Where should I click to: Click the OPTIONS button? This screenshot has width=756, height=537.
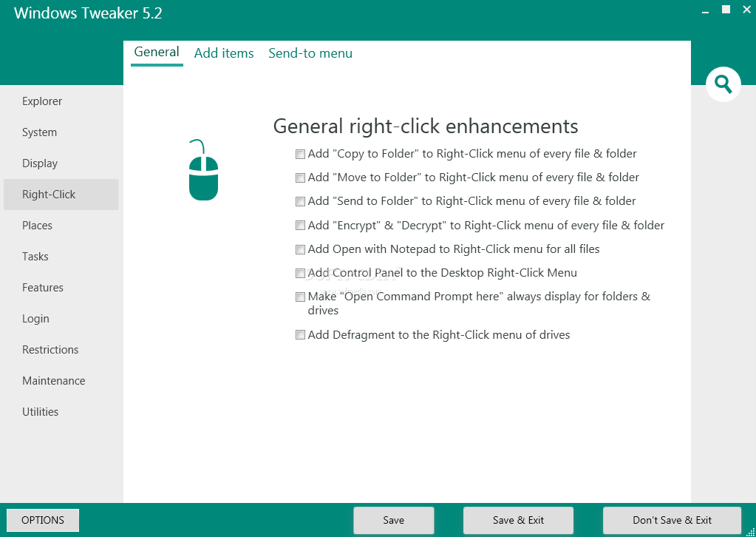pos(43,520)
